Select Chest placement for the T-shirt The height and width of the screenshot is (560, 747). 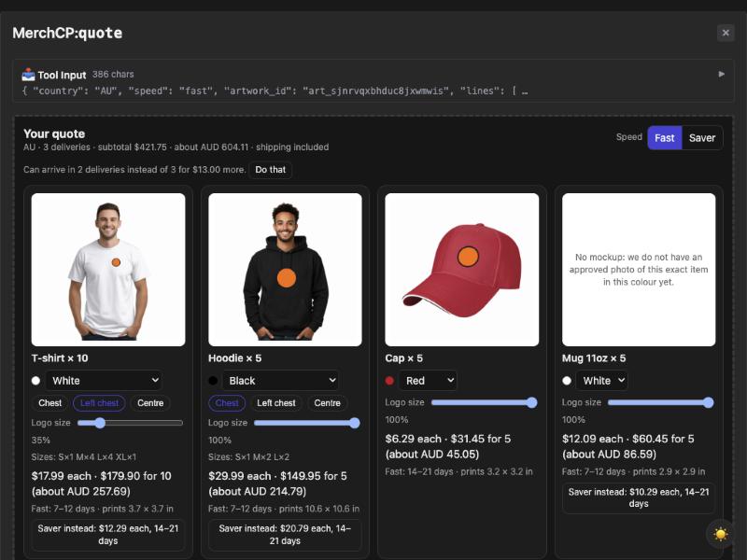click(50, 403)
